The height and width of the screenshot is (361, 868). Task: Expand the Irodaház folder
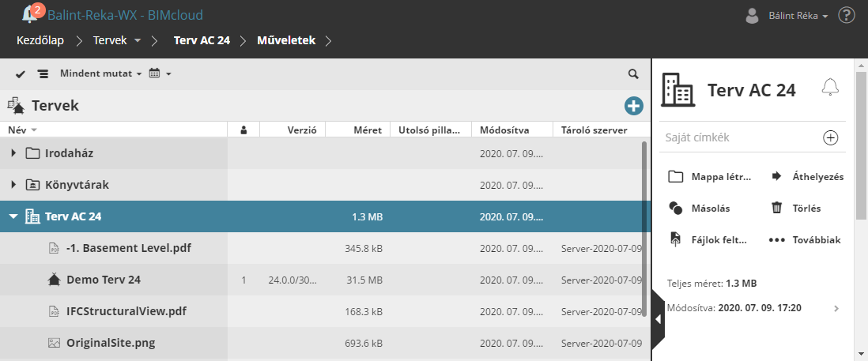tap(13, 153)
